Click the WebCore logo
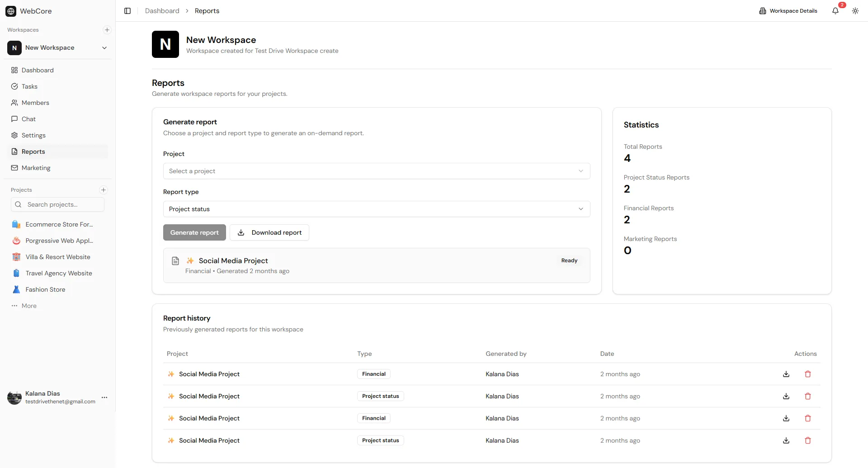This screenshot has height=468, width=868. [29, 11]
